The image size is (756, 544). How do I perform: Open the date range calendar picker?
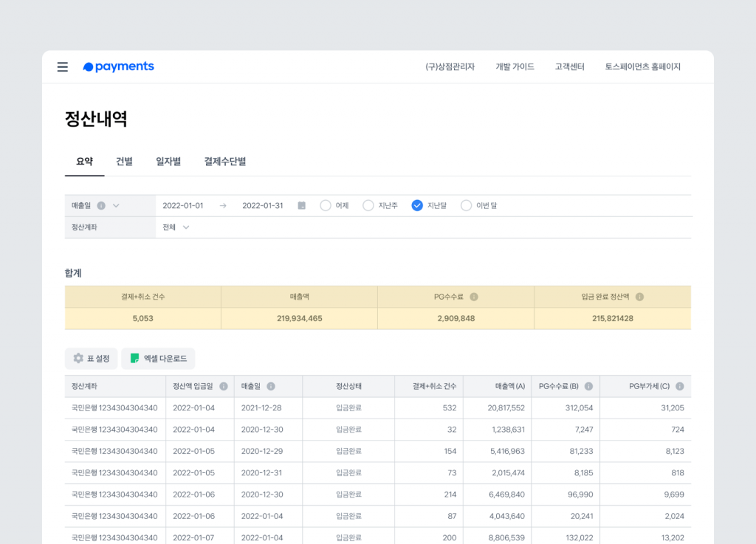tap(302, 206)
